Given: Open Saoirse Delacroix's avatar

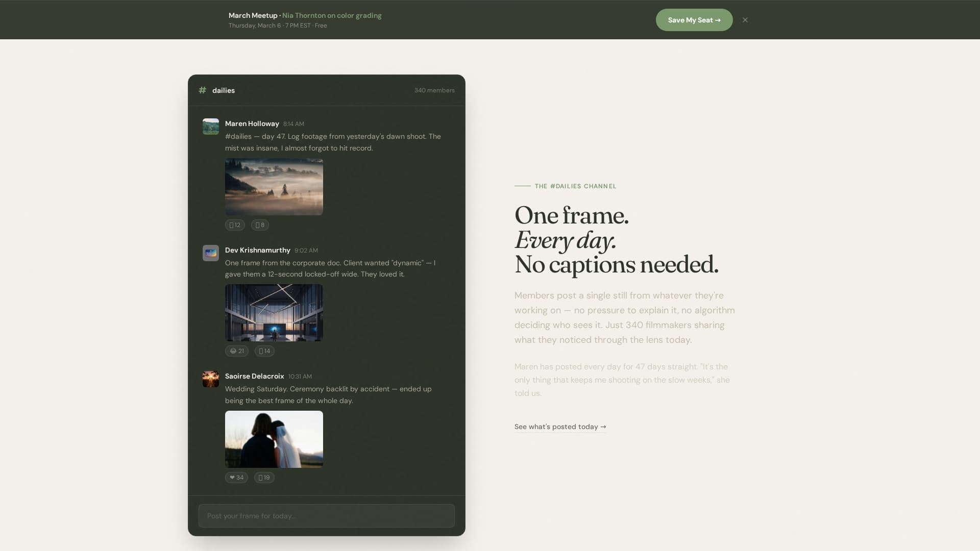Looking at the screenshot, I should point(210,379).
